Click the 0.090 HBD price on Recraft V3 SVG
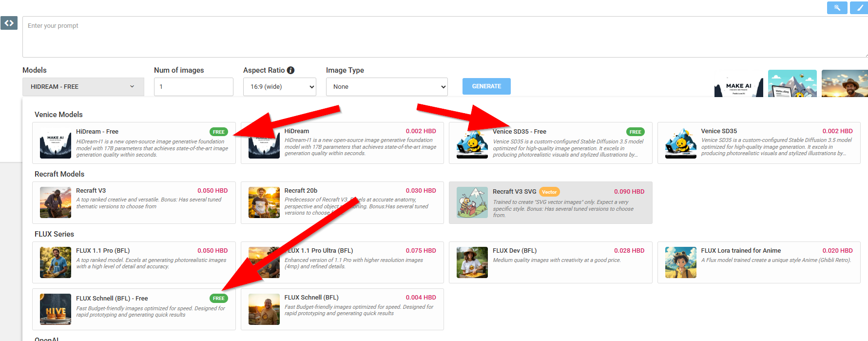 [x=629, y=192]
